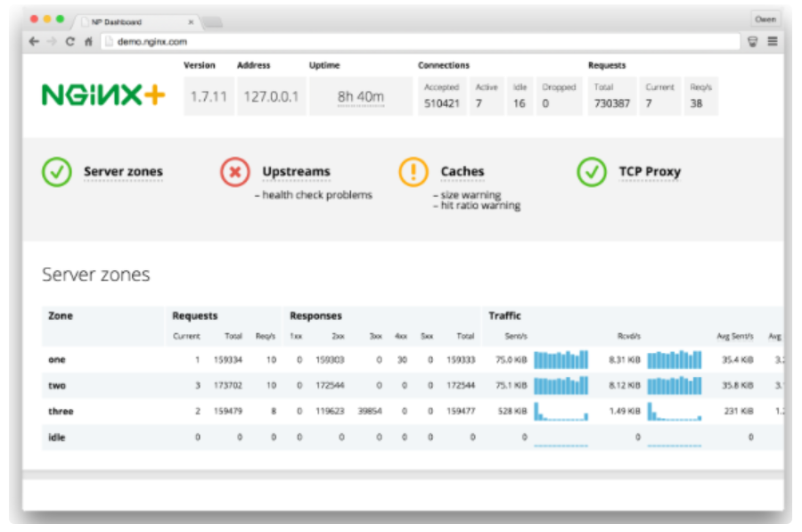
Task: Open the Caches section link
Action: pos(462,172)
